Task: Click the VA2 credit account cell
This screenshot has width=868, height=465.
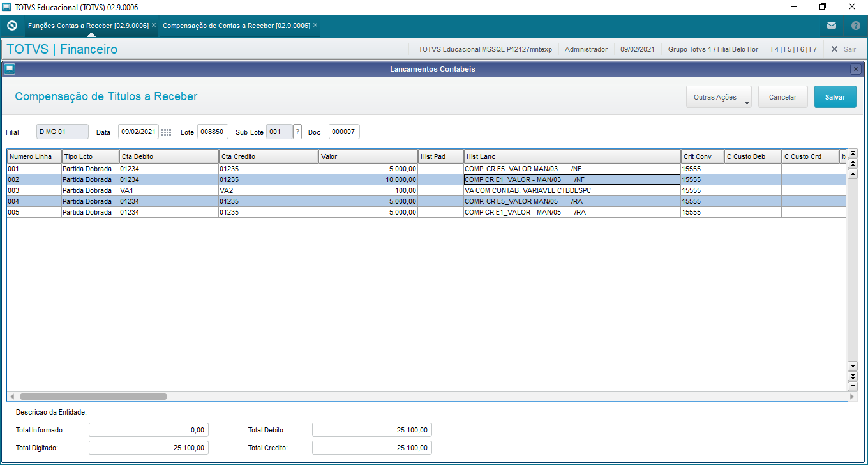Action: 268,190
